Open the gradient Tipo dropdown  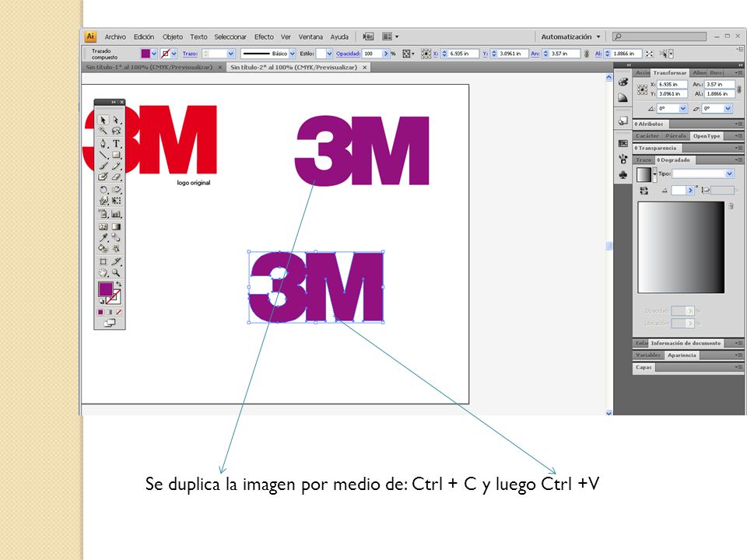point(729,173)
